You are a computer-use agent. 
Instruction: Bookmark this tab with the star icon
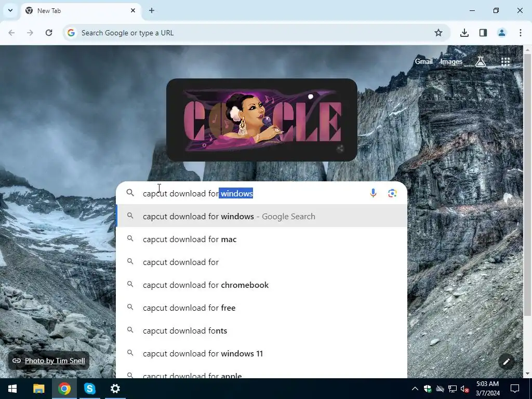point(438,33)
